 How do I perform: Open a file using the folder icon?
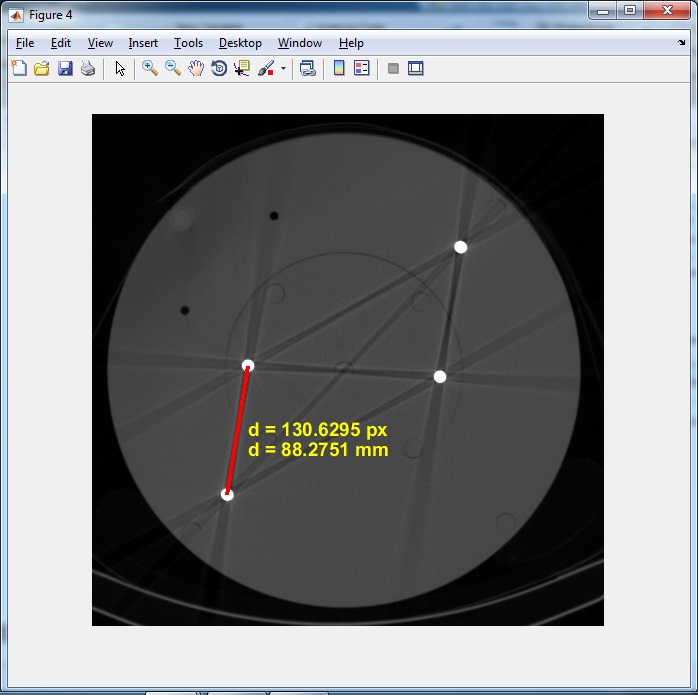click(x=41, y=69)
